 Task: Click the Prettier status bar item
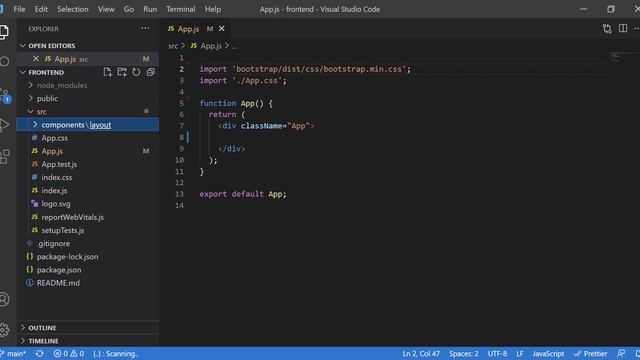(x=590, y=353)
